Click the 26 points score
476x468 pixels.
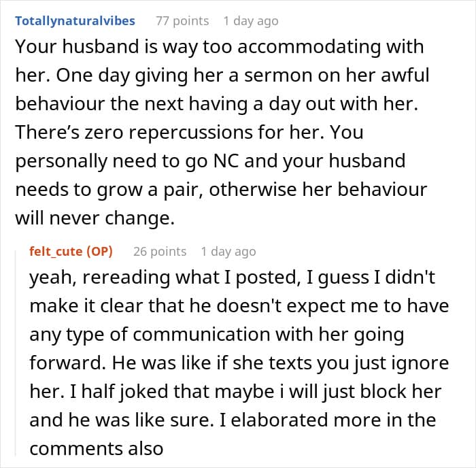(x=160, y=251)
